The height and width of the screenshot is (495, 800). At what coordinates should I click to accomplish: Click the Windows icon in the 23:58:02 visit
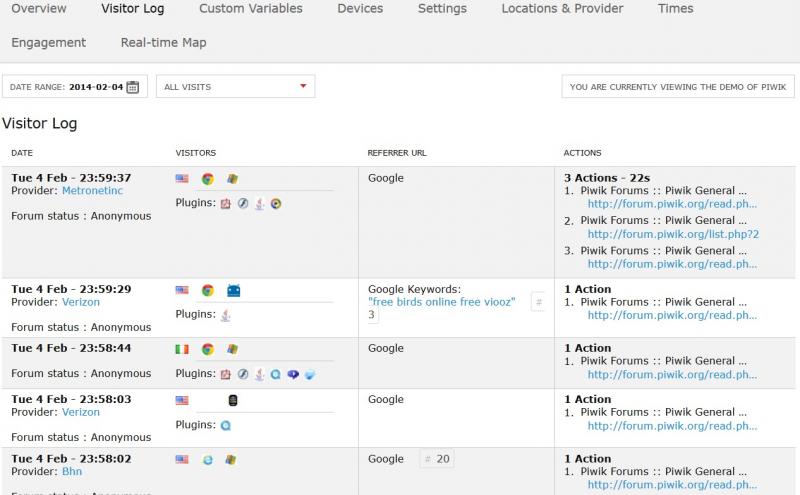click(x=231, y=459)
